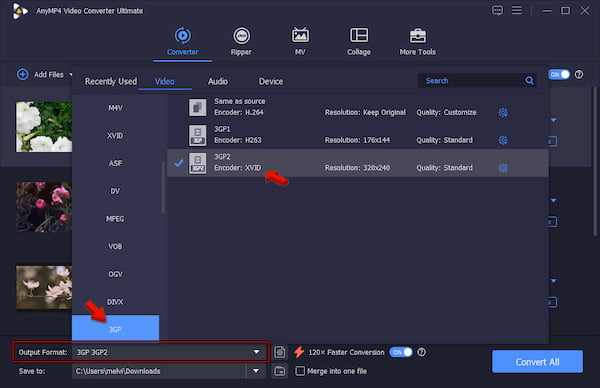Expand dropdown arrow for blossom video

point(553,281)
